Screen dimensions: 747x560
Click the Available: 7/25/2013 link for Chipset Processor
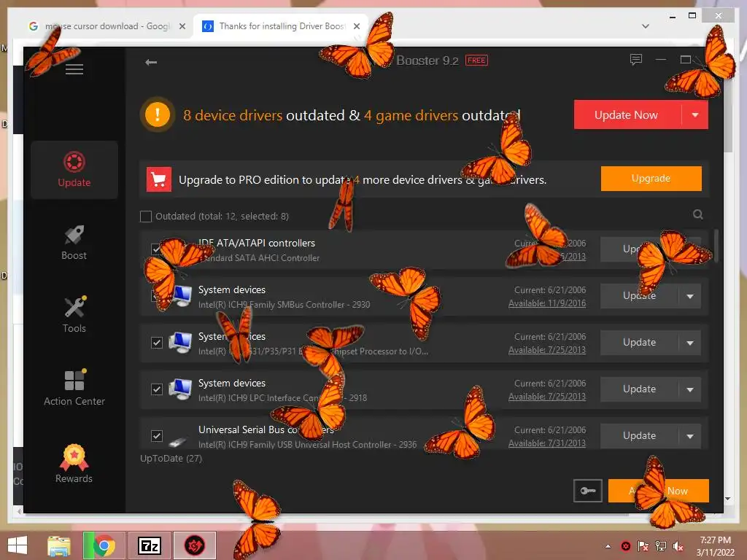coord(547,350)
